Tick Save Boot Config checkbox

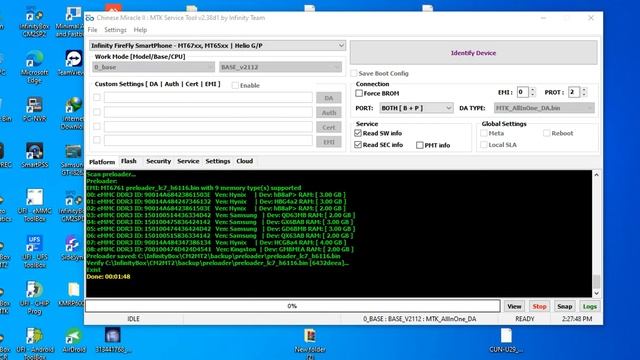(354, 73)
